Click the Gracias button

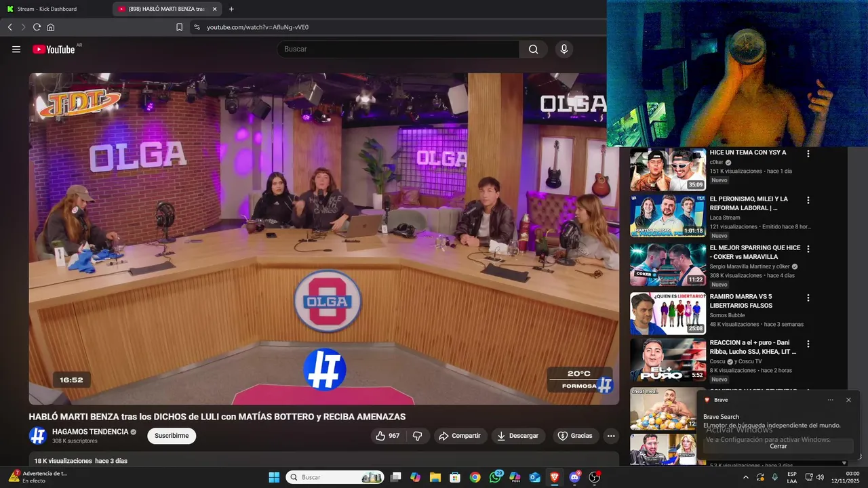576,436
